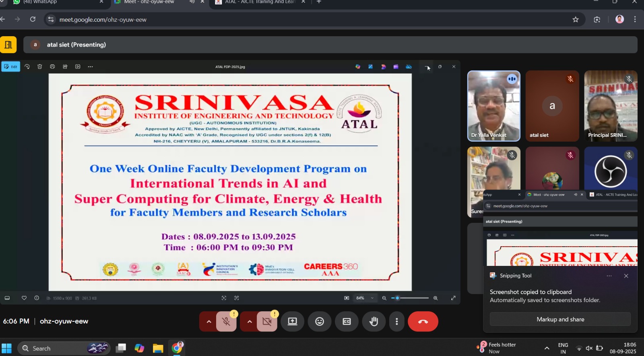Toggle the disabled camera button
Image resolution: width=644 pixels, height=356 pixels.
267,321
